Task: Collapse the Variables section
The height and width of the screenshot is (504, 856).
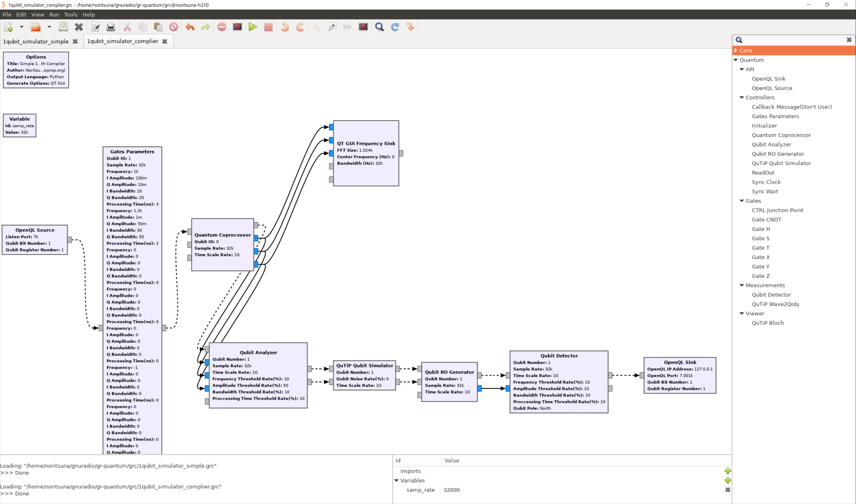Action: click(396, 480)
